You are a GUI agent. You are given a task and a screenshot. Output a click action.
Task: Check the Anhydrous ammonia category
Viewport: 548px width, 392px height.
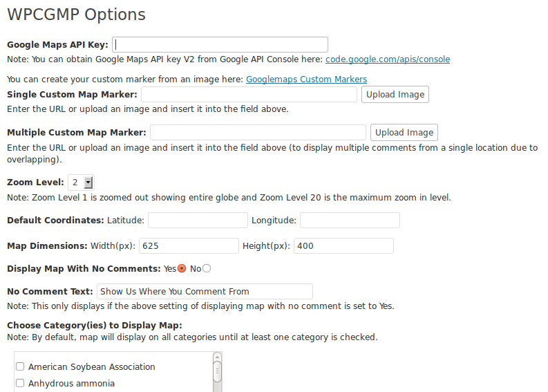point(20,383)
